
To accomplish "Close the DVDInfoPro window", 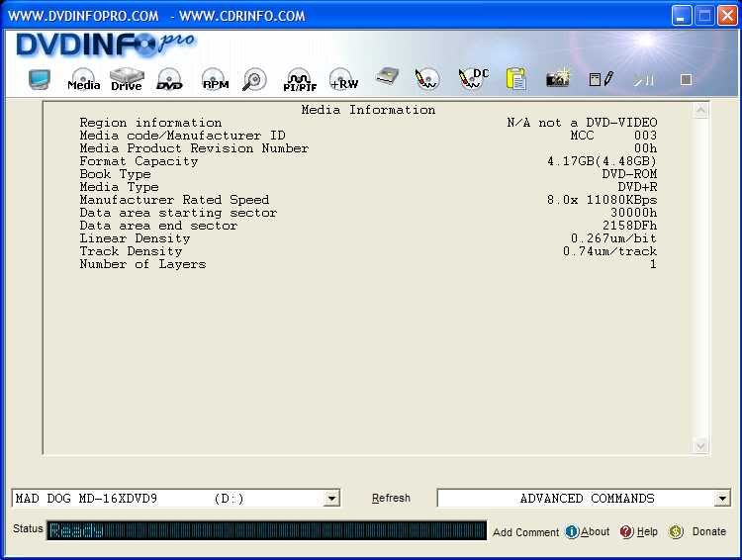I will 727,16.
